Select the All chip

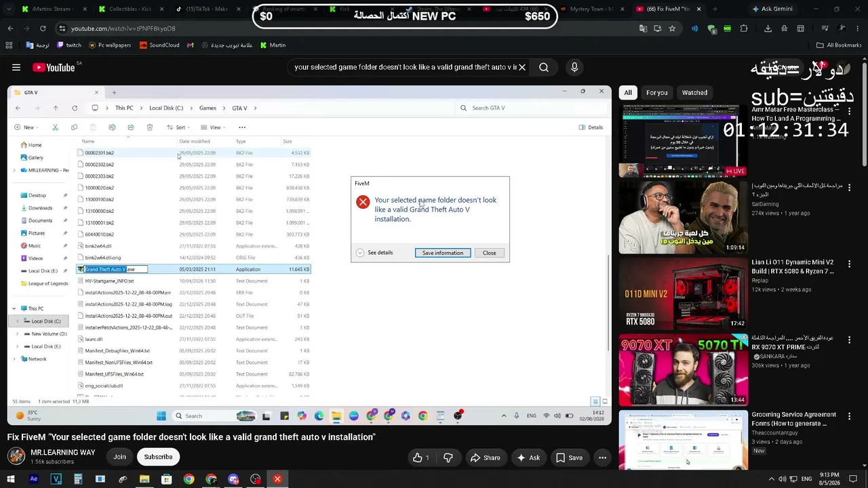tap(628, 93)
